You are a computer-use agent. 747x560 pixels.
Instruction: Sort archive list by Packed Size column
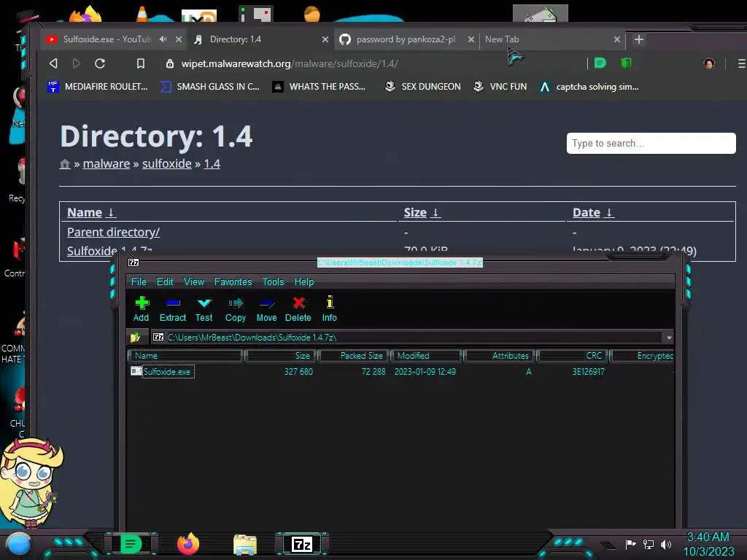(x=354, y=356)
